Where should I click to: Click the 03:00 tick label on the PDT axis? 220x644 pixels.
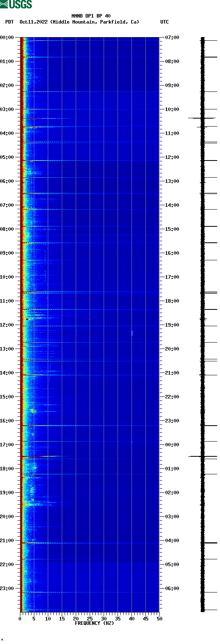[7, 109]
